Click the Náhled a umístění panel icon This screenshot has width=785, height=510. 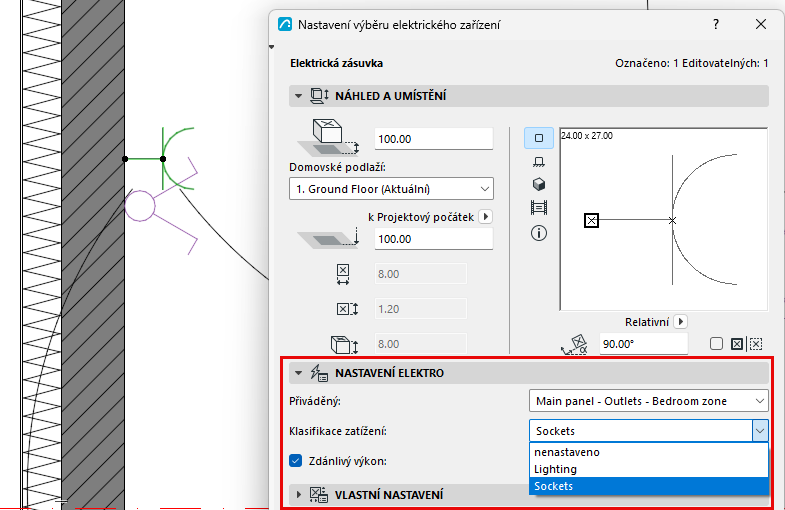319,96
